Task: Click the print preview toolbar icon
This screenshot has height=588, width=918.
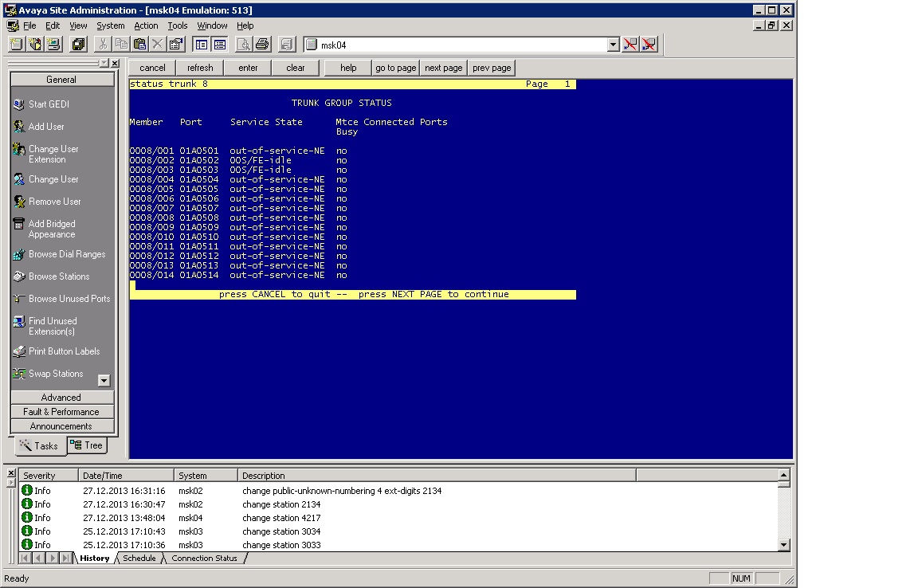Action: click(x=244, y=45)
